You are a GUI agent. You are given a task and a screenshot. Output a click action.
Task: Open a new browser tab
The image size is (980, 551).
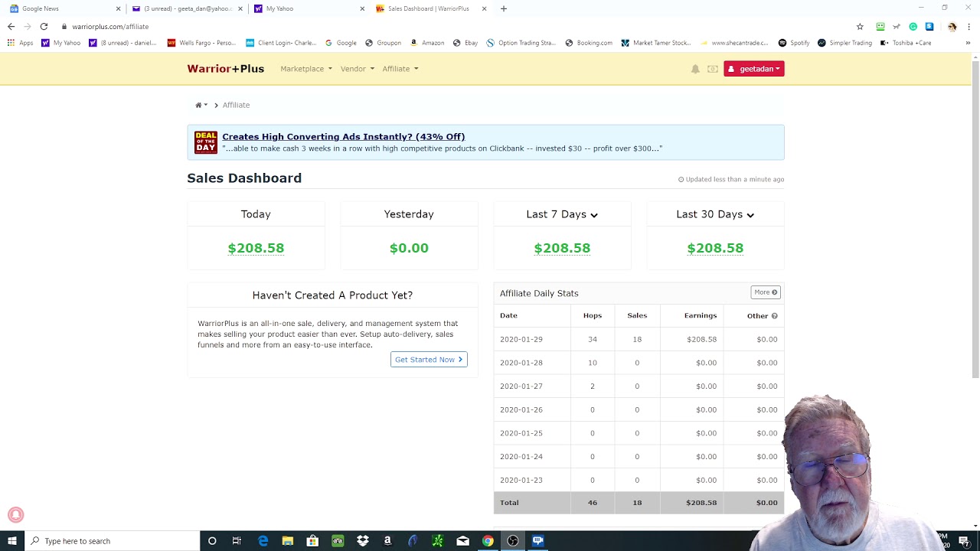(x=503, y=8)
